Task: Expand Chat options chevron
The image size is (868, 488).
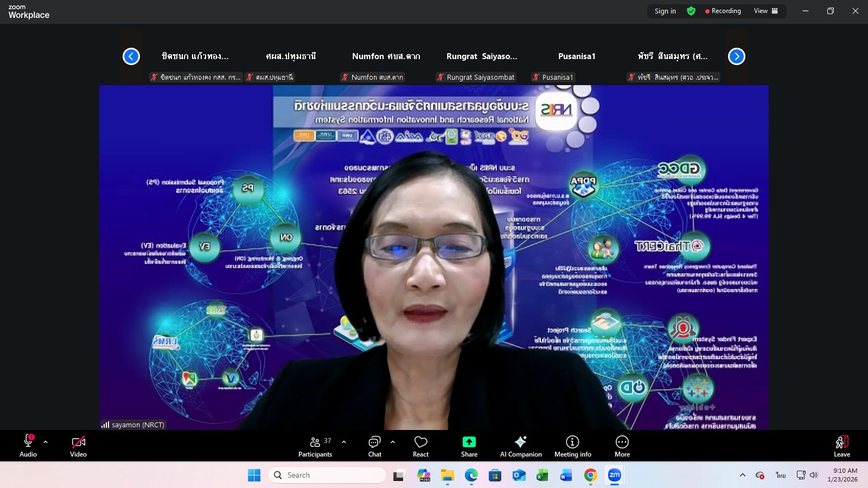Action: [x=393, y=442]
